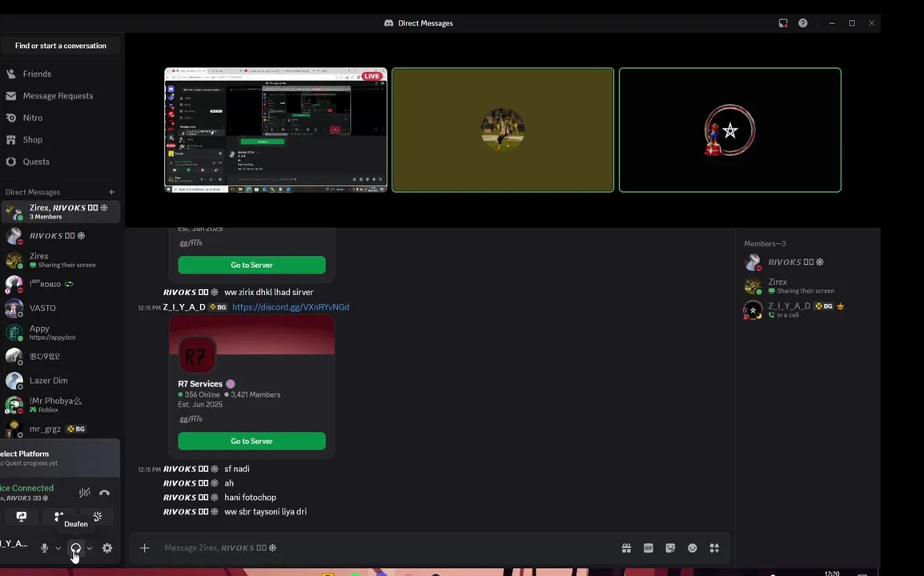Click Find or start a conversation box
Viewport: 924px width, 576px height.
(61, 46)
